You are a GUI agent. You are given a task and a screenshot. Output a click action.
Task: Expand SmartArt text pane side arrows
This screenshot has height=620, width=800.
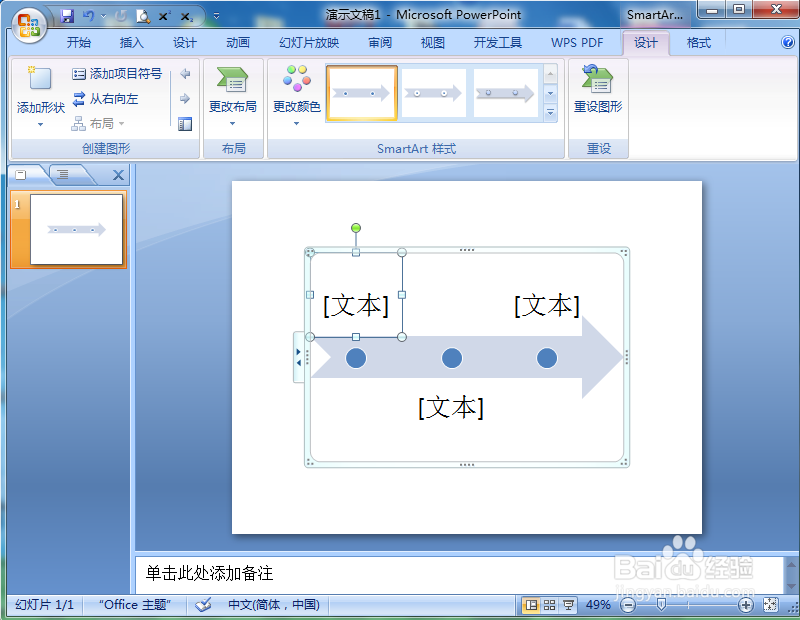pos(299,357)
